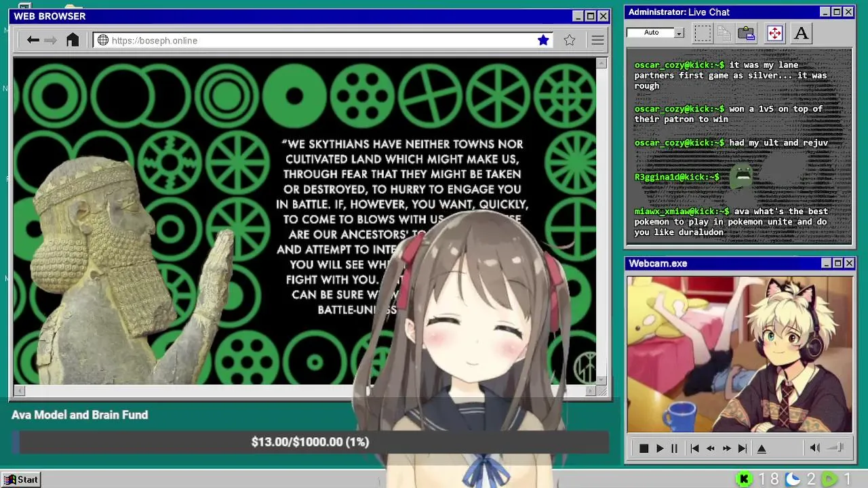Click the Skythians quote text in browser

pyautogui.click(x=403, y=227)
